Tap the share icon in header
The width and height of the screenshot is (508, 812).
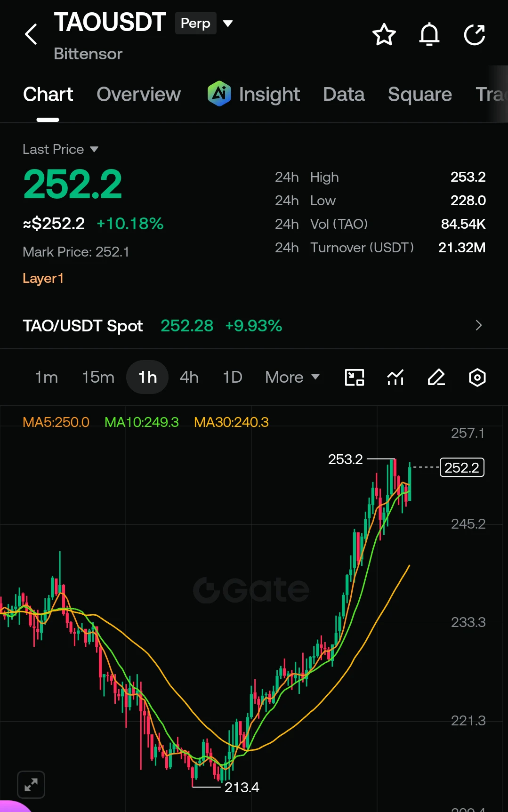tap(474, 34)
